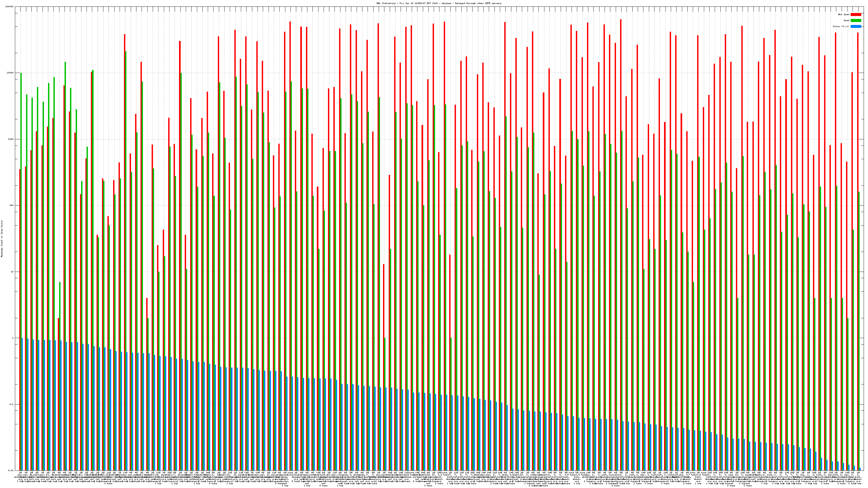Viewport: 868px width, 488px height.
Task: Click the leftmost blue score bar
Action: coord(22,404)
